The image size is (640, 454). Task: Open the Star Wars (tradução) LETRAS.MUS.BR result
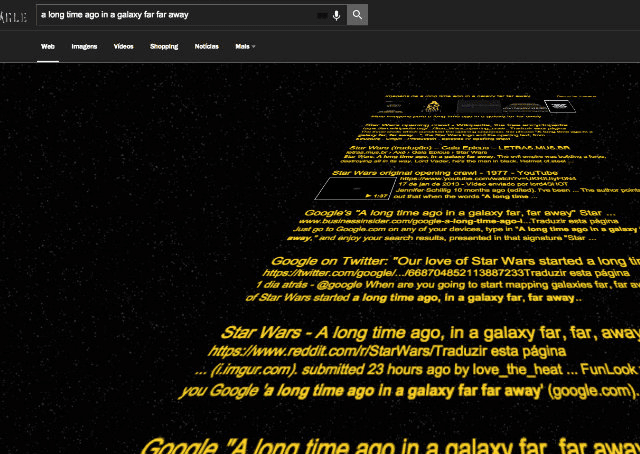(x=460, y=148)
